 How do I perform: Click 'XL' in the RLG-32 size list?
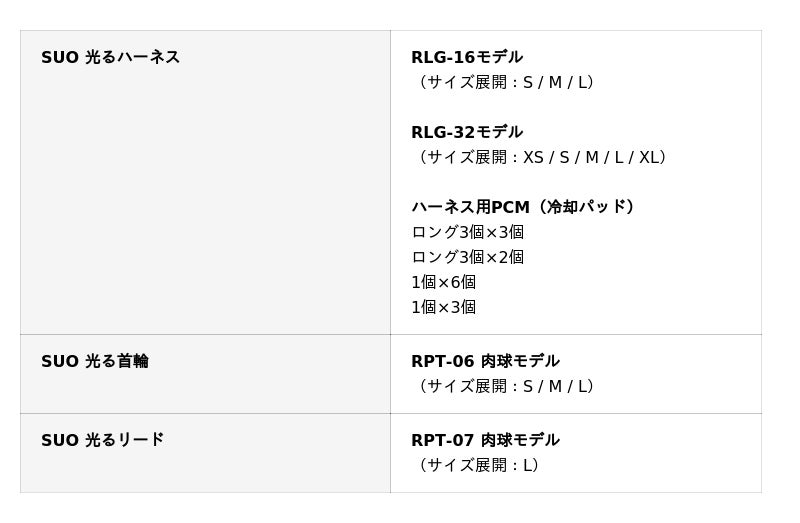pos(650,157)
